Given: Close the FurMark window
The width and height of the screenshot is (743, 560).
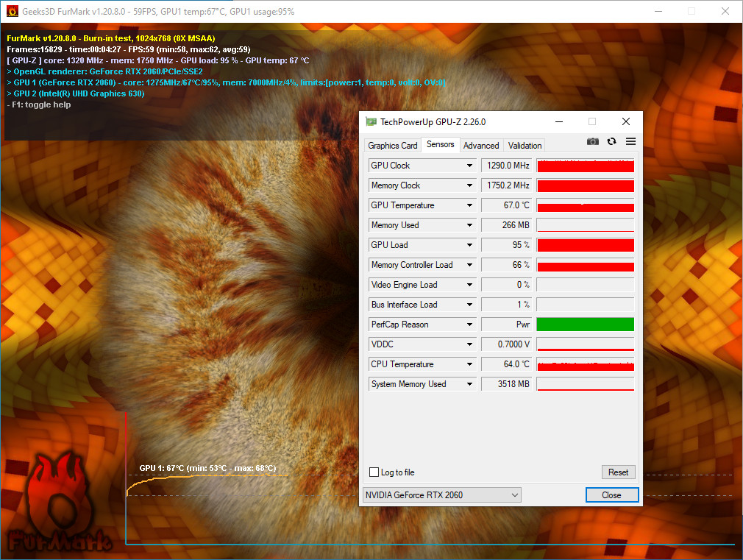Looking at the screenshot, I should [725, 11].
